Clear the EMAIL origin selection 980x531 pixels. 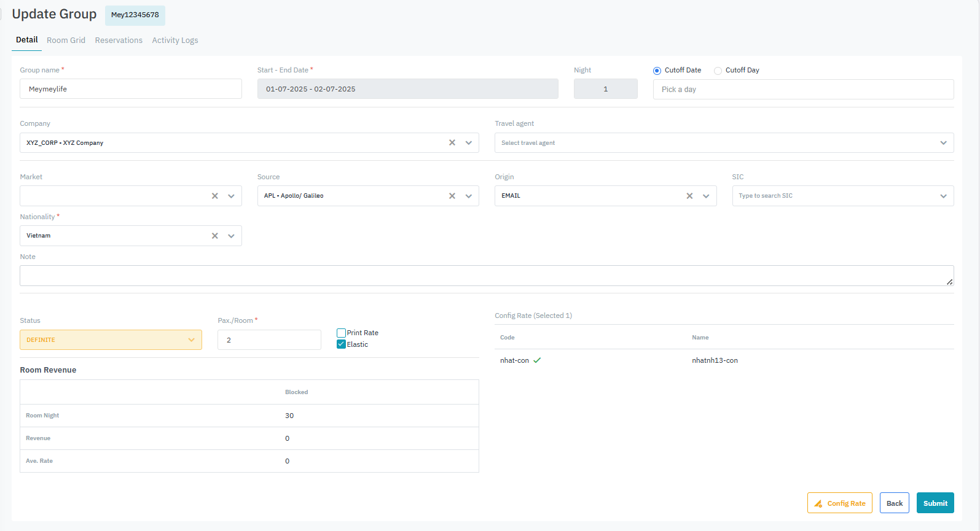click(x=689, y=196)
